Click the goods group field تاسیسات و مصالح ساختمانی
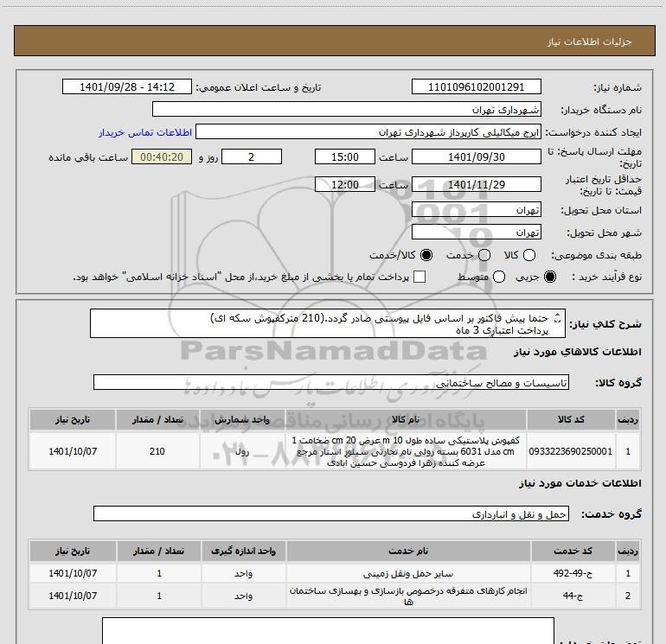 click(331, 382)
